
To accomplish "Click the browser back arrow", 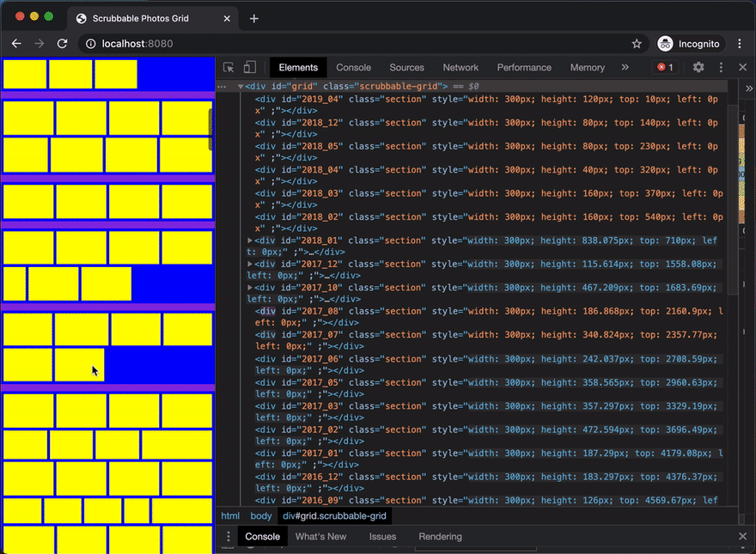I will 16,44.
